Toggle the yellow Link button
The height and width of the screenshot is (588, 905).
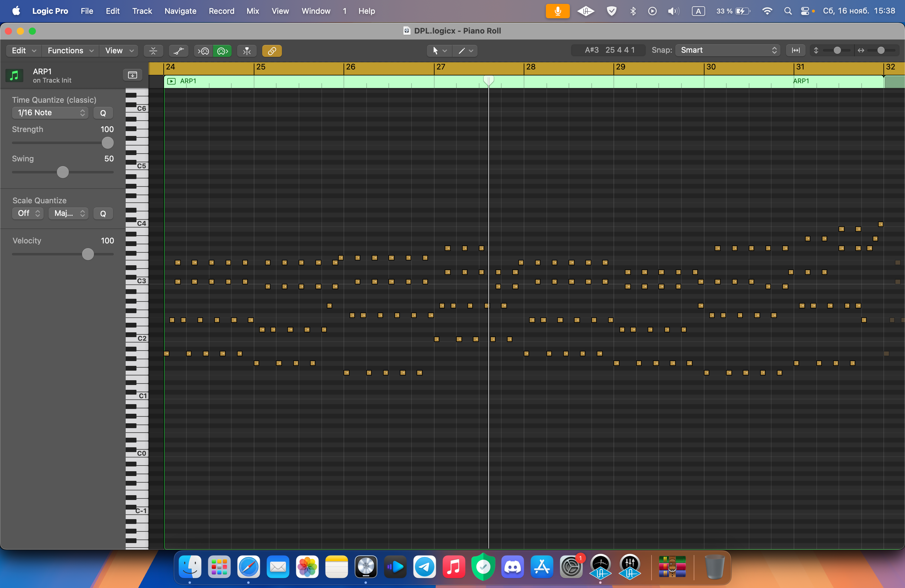(x=272, y=51)
